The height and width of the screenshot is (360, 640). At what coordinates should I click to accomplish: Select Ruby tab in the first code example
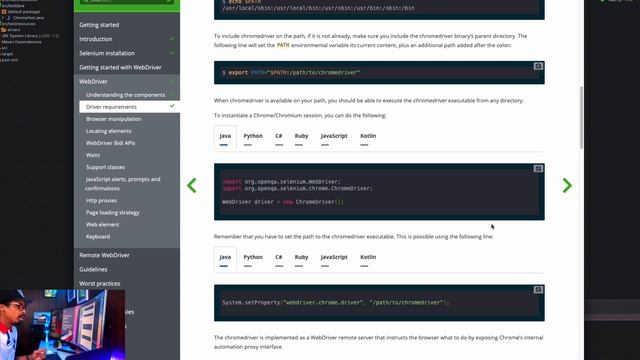[301, 137]
